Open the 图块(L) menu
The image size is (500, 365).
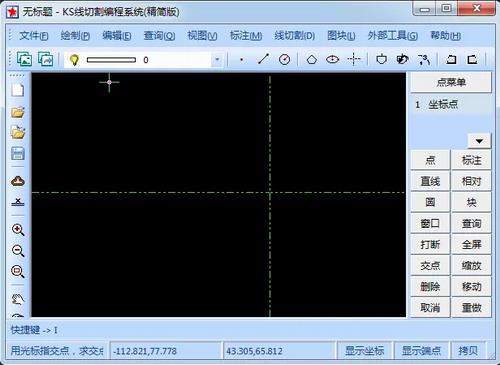pos(341,35)
